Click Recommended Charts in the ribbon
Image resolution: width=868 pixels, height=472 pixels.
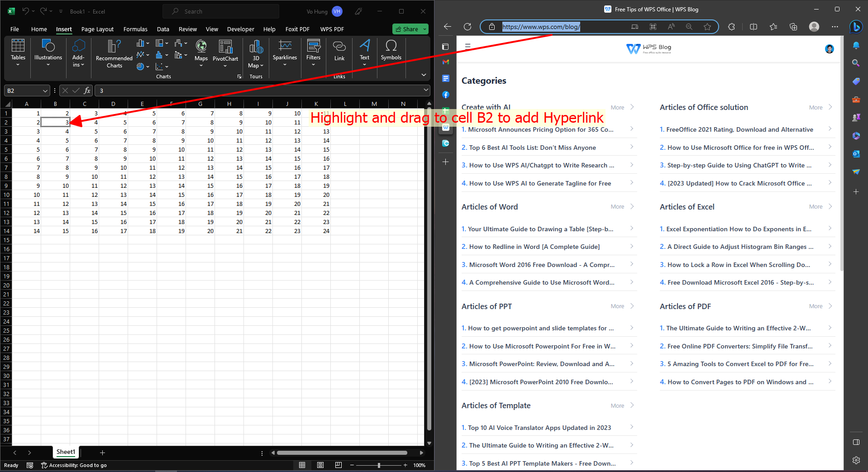pyautogui.click(x=114, y=53)
